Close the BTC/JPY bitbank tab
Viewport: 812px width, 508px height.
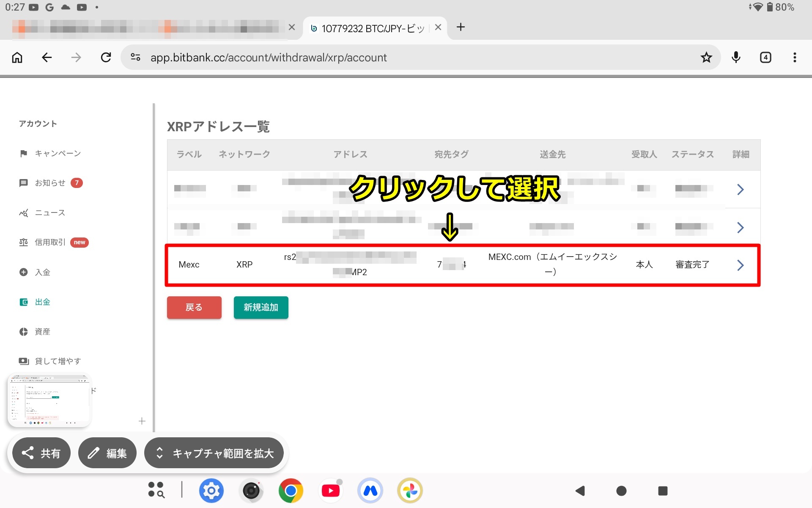(x=438, y=28)
